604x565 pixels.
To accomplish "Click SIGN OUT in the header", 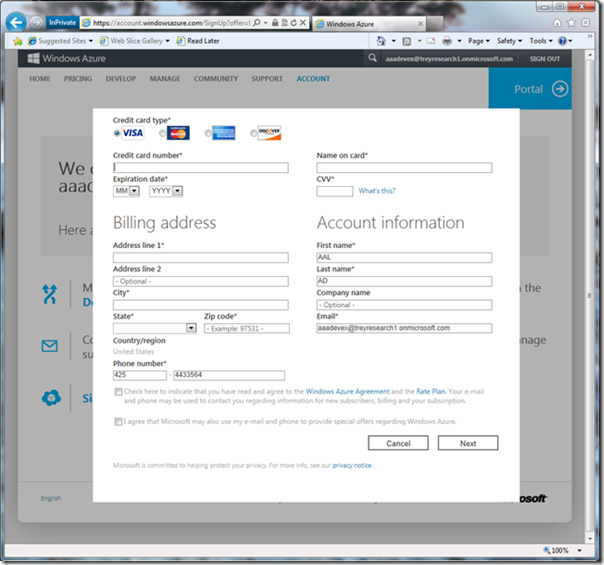I will (x=545, y=59).
